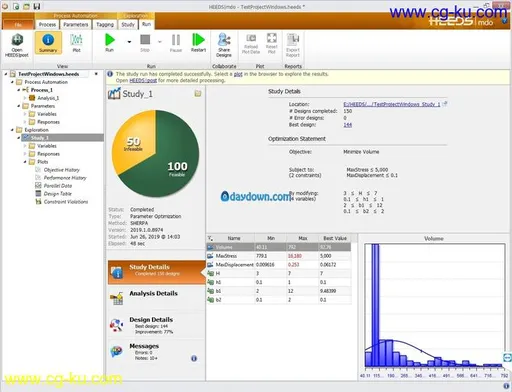Screen dimensions: 512x392
Task: Open the Parallel Data plot
Action: tap(58, 186)
